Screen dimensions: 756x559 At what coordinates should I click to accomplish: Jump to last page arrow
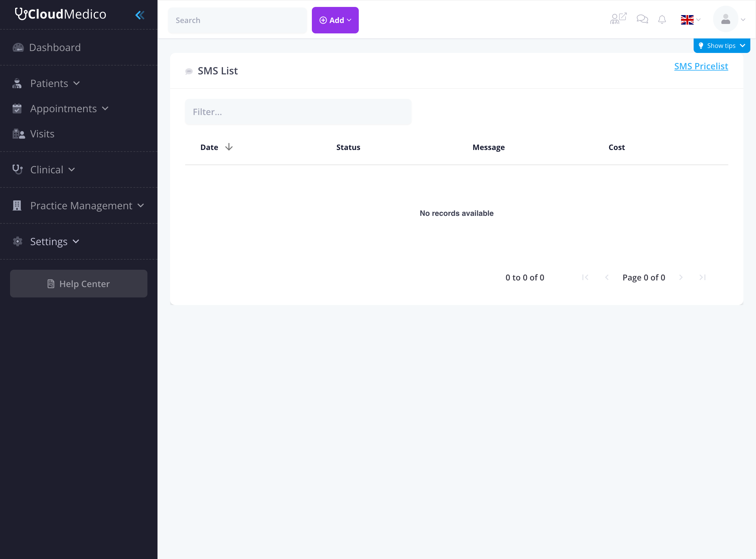point(702,278)
